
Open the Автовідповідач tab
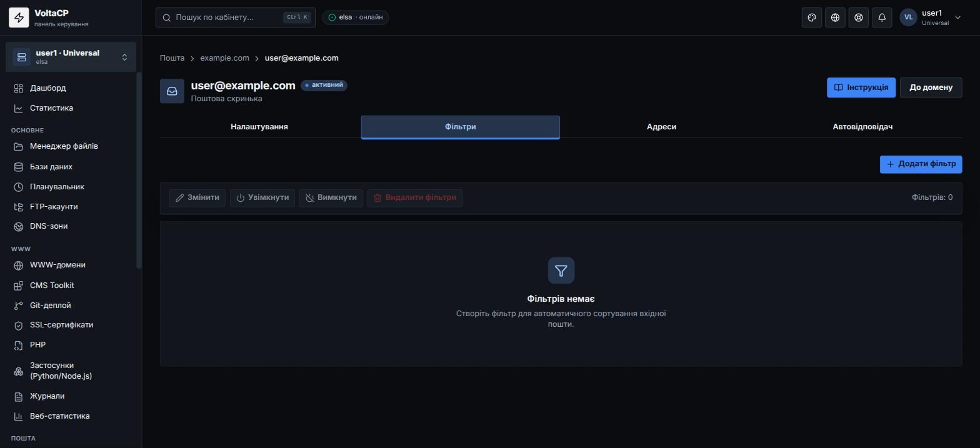pyautogui.click(x=862, y=127)
